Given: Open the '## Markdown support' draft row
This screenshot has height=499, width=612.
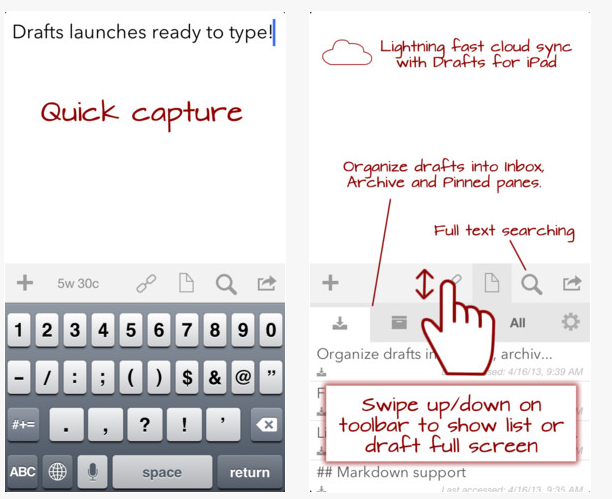Looking at the screenshot, I should click(450, 477).
